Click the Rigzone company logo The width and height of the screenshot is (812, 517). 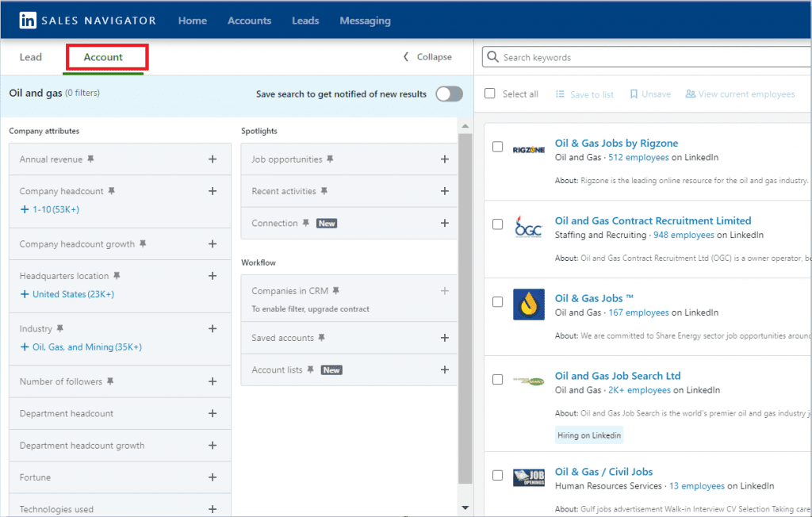pyautogui.click(x=528, y=151)
